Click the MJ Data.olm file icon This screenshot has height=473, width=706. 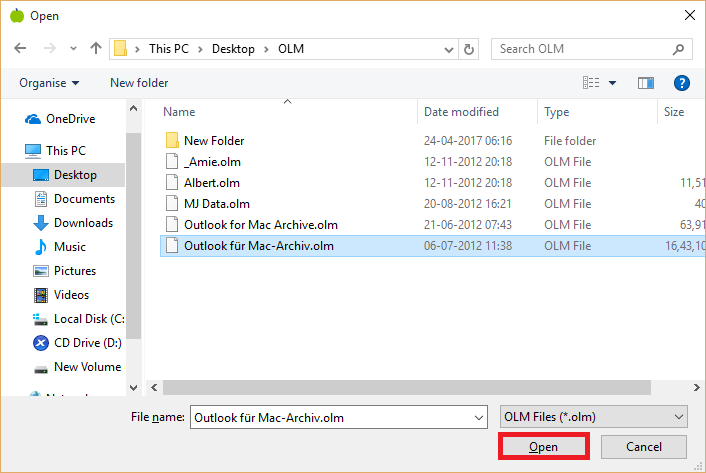pyautogui.click(x=172, y=203)
